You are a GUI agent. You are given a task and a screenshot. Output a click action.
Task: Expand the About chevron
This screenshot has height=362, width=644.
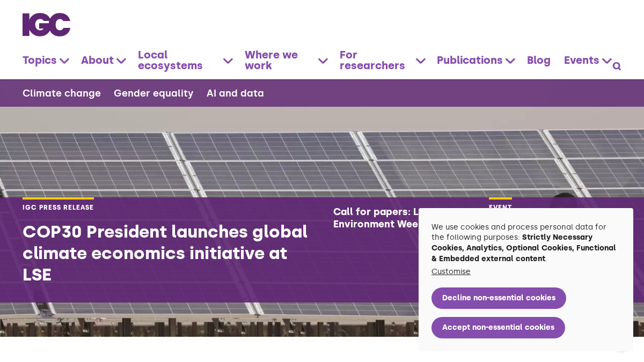(121, 61)
